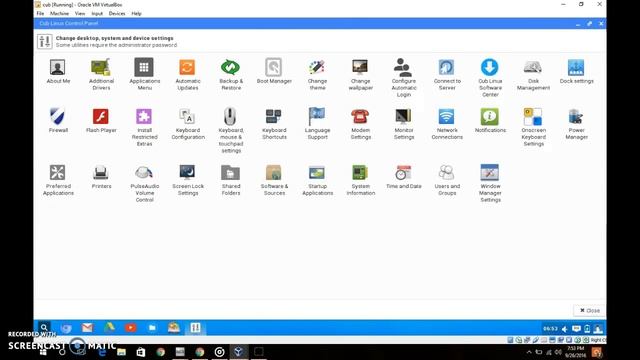This screenshot has height=360, width=640.
Task: Open Time and Date settings
Action: [x=404, y=176]
